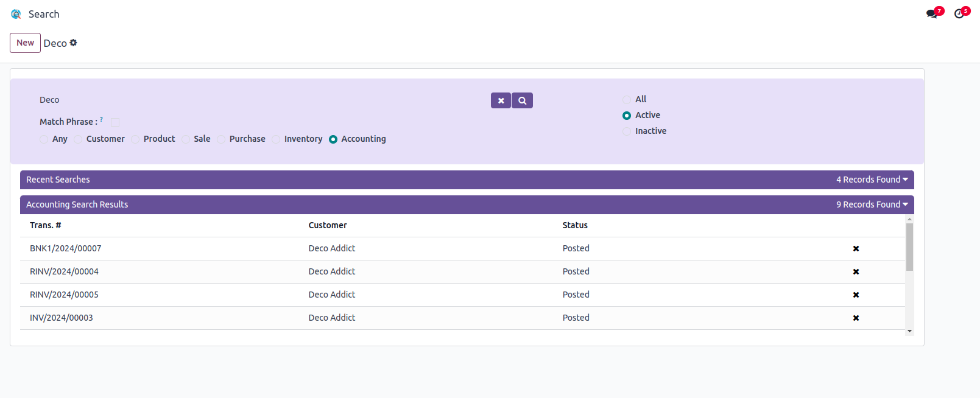Remove the BNK1/2024/00007 result row

tap(856, 248)
